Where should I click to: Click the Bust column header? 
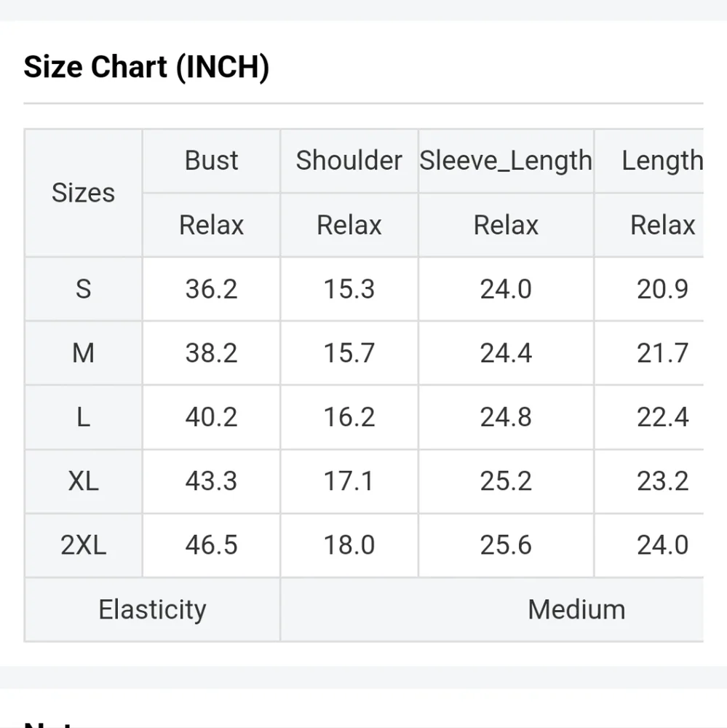click(211, 160)
